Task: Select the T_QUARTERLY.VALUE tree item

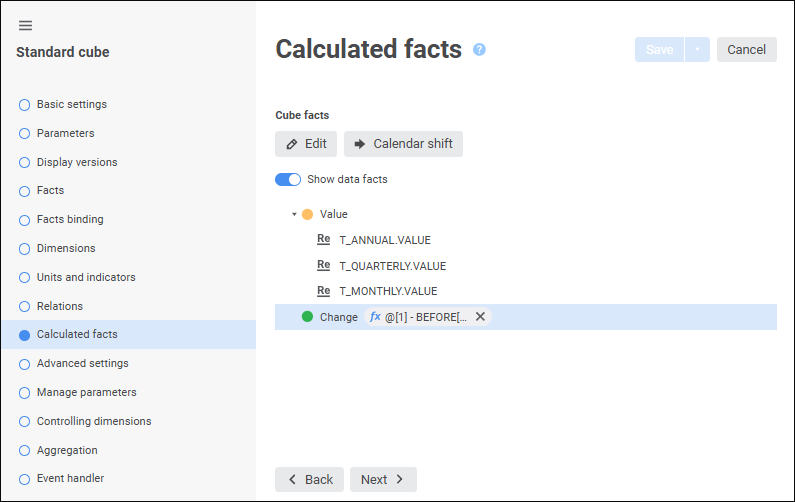Action: (392, 266)
